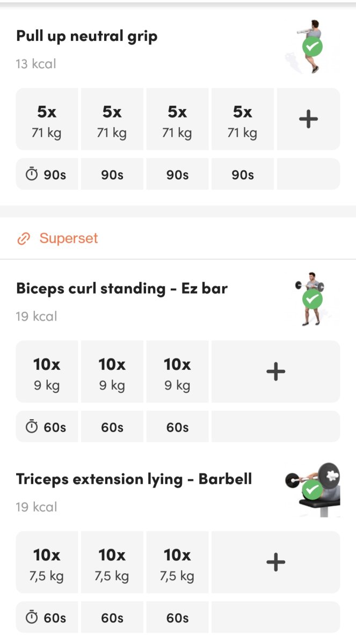Click the Superset link icon
Image resolution: width=356 pixels, height=644 pixels.
point(24,239)
